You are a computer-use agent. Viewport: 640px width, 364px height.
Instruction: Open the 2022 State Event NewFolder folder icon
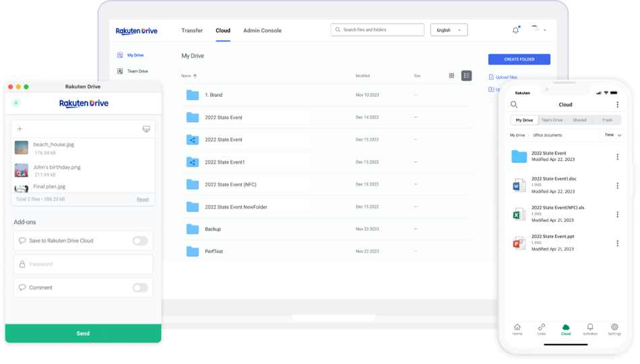[193, 207]
